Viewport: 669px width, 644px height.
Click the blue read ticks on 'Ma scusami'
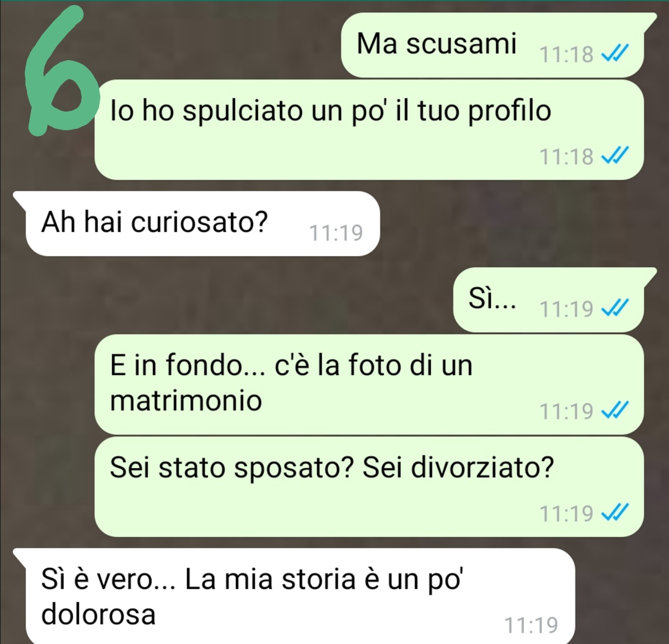(x=614, y=54)
